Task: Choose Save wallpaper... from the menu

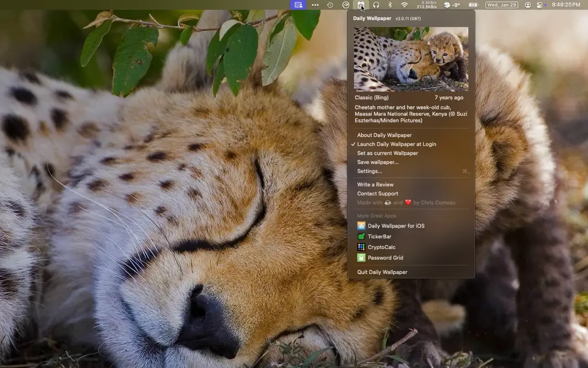Action: 378,162
